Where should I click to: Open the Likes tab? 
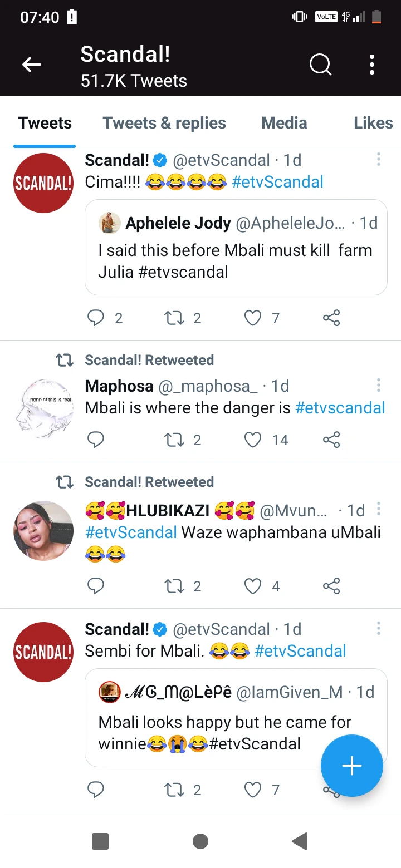click(x=373, y=123)
